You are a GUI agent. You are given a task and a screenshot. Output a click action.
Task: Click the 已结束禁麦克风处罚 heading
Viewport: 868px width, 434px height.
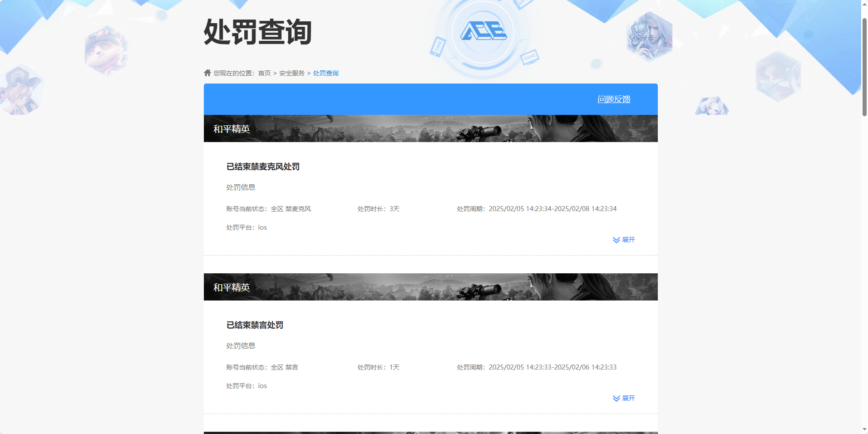click(x=263, y=167)
